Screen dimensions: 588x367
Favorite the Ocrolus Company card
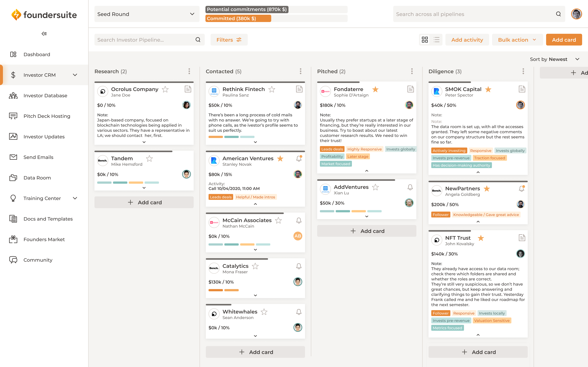[165, 89]
